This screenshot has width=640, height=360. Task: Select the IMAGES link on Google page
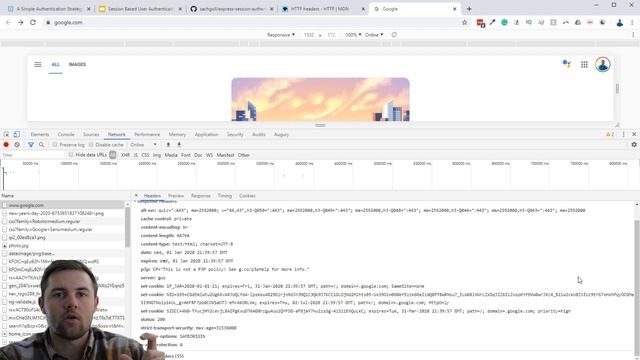pos(77,64)
